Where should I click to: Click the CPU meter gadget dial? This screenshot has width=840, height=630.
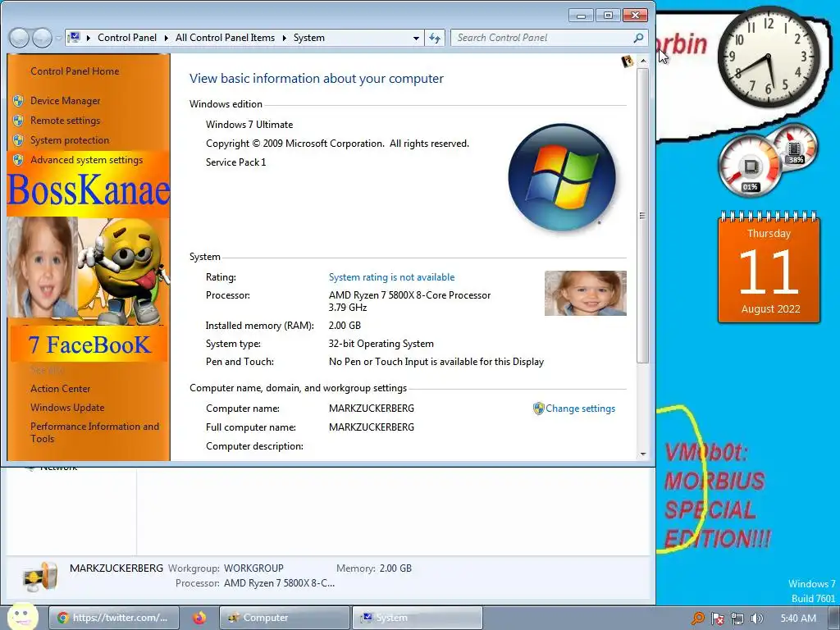click(750, 166)
